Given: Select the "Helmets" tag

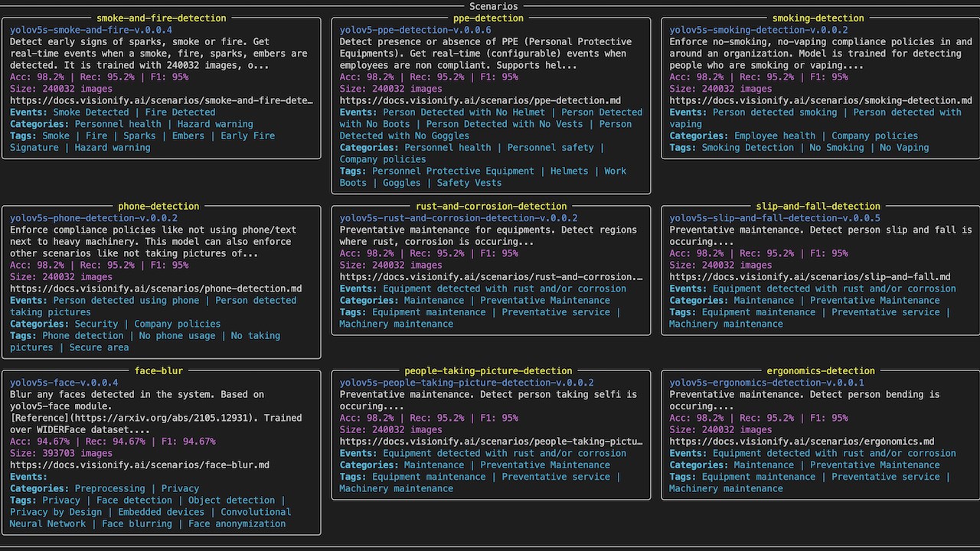Looking at the screenshot, I should point(570,171).
